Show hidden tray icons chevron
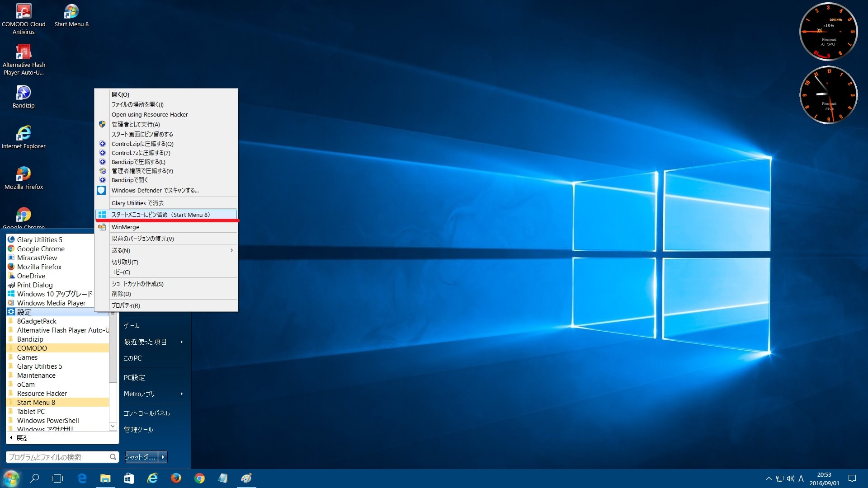The width and height of the screenshot is (868, 488). coord(769,479)
